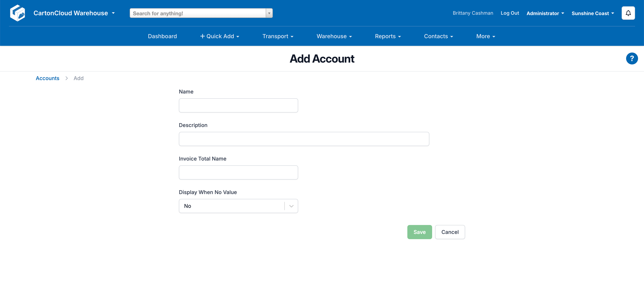Open the Reports menu
The height and width of the screenshot is (298, 644).
pos(388,36)
